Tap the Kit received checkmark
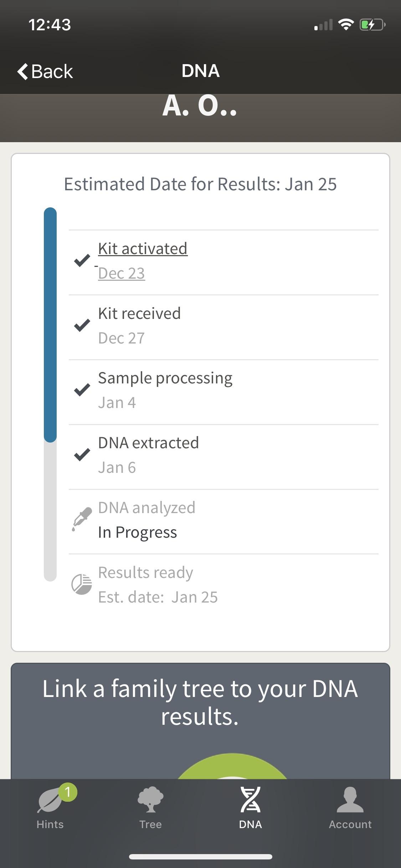The width and height of the screenshot is (401, 868). [x=82, y=325]
